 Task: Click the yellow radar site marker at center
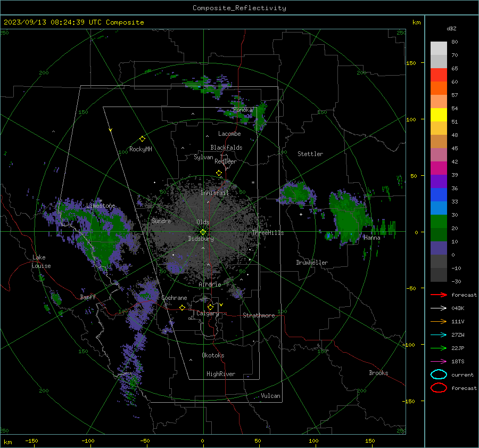(203, 232)
